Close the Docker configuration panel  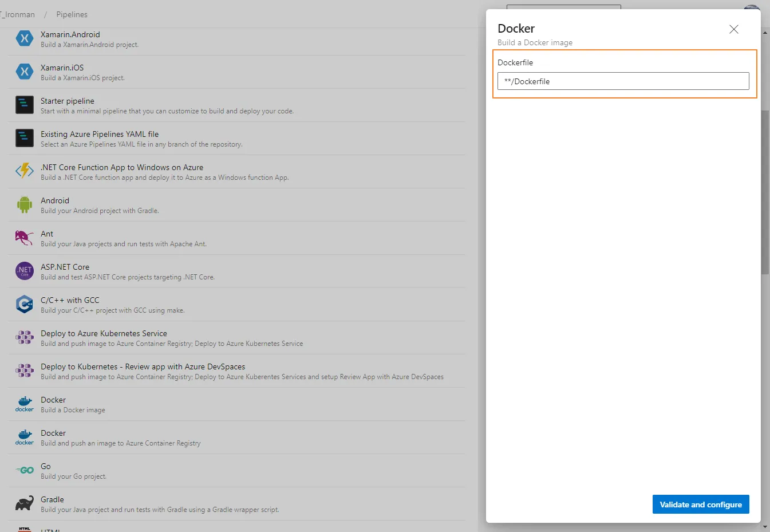coord(733,29)
